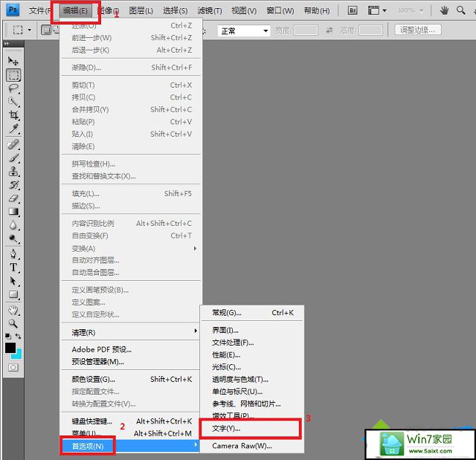Screen dimensions: 476x460
Task: Expand the 变换(A) submenu
Action: (132, 248)
